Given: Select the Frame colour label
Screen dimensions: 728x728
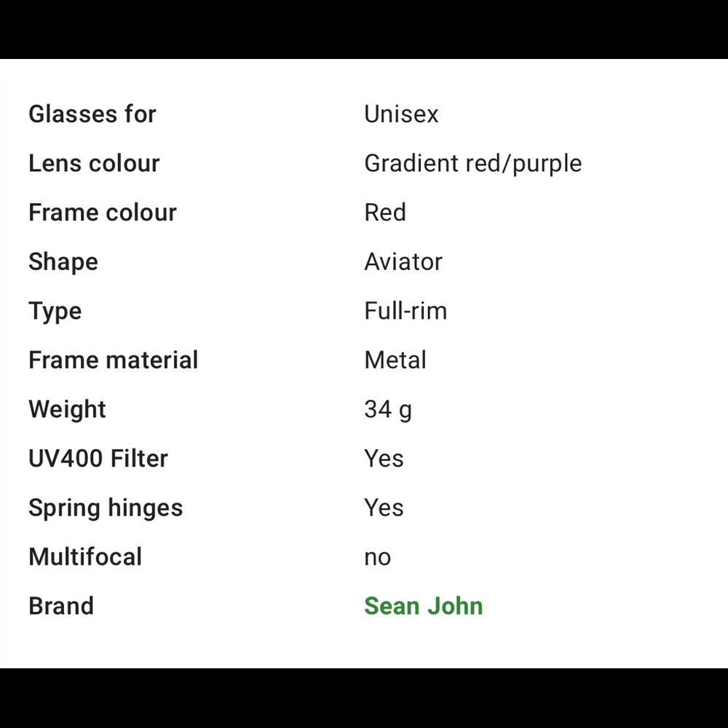Looking at the screenshot, I should point(102,213).
